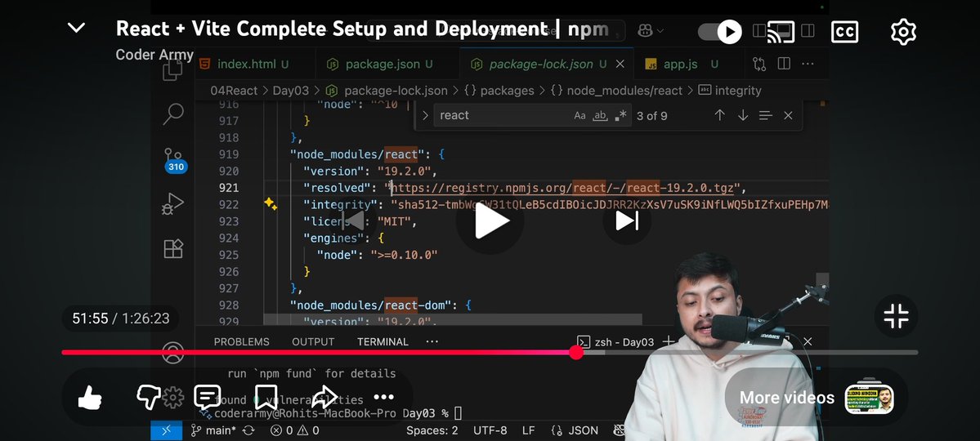980x441 pixels.
Task: Tap the React + Vite video title
Action: pyautogui.click(x=362, y=29)
